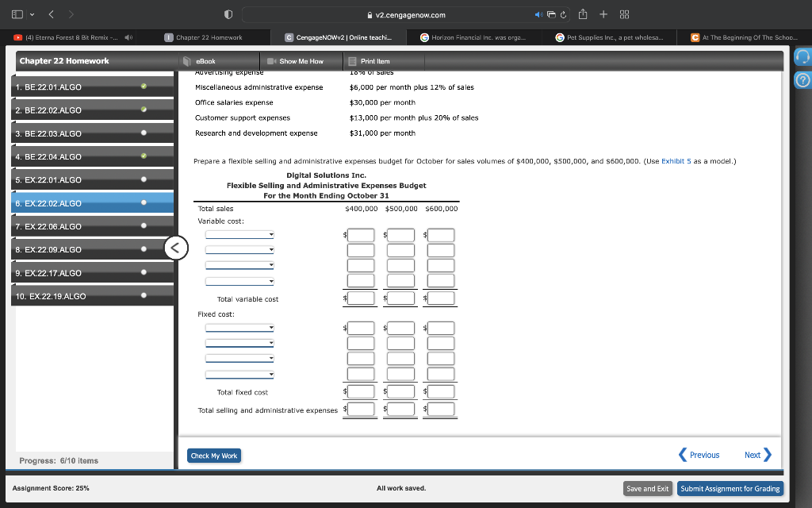This screenshot has height=508, width=812.
Task: Open the first variable cost dropdown
Action: pos(239,235)
